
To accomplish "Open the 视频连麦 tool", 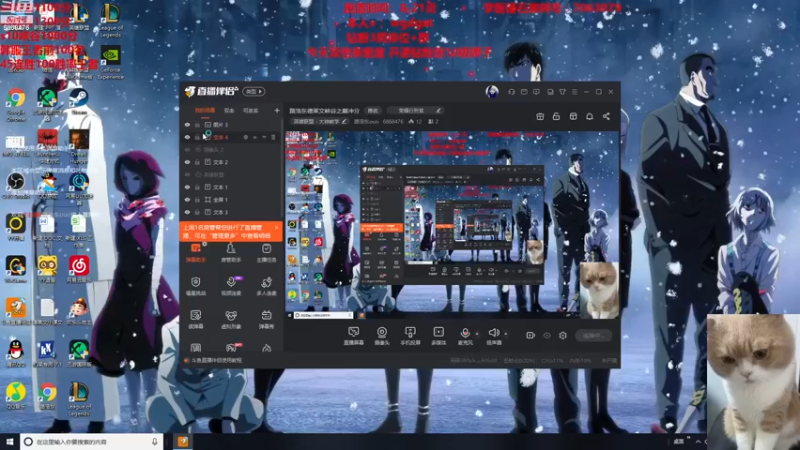I will point(231,286).
